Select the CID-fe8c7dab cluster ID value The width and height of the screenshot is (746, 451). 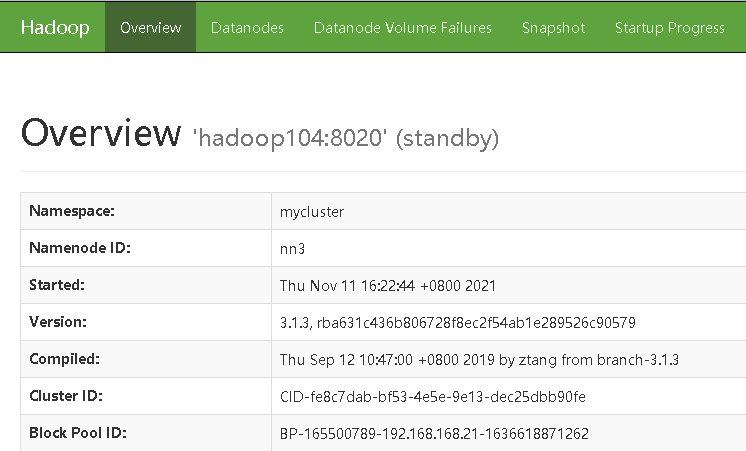tap(432, 397)
